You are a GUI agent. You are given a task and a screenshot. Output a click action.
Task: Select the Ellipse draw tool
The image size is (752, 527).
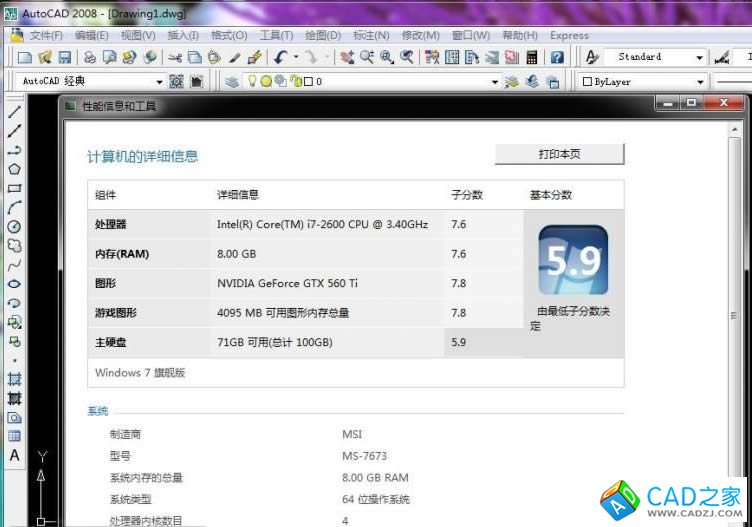pyautogui.click(x=14, y=284)
